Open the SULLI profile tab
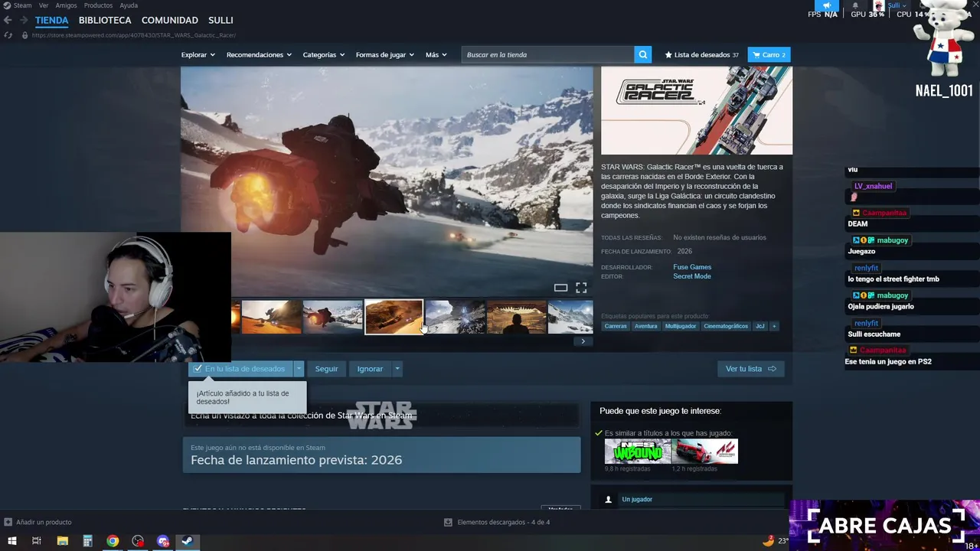This screenshot has height=551, width=980. [220, 20]
